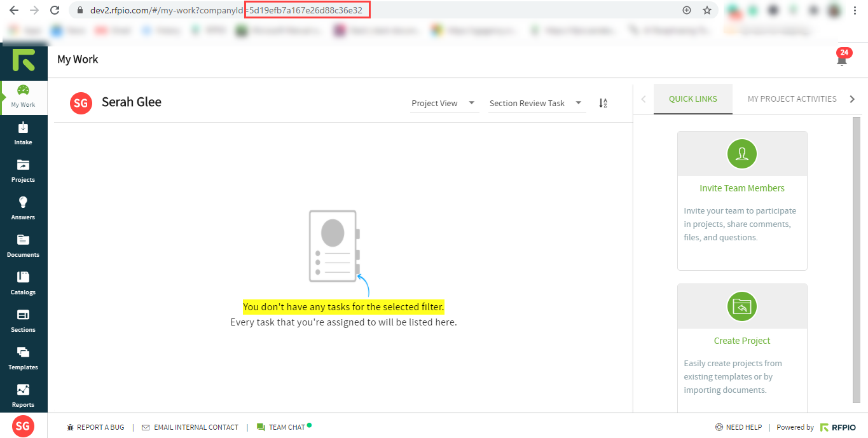Click the empty-state notebook illustration
868x438 pixels.
335,246
